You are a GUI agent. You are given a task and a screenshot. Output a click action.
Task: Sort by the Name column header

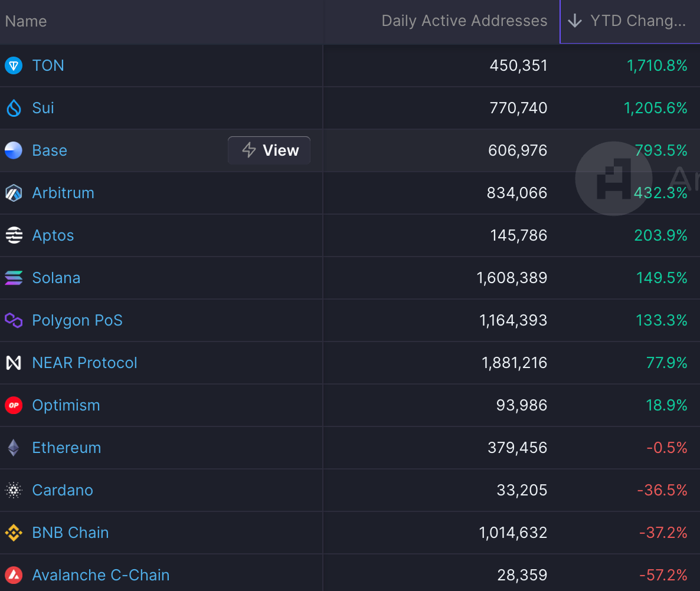pos(26,21)
